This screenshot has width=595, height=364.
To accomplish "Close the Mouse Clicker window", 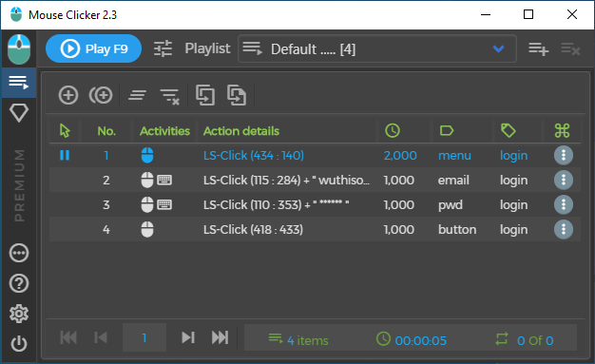I will pyautogui.click(x=572, y=15).
